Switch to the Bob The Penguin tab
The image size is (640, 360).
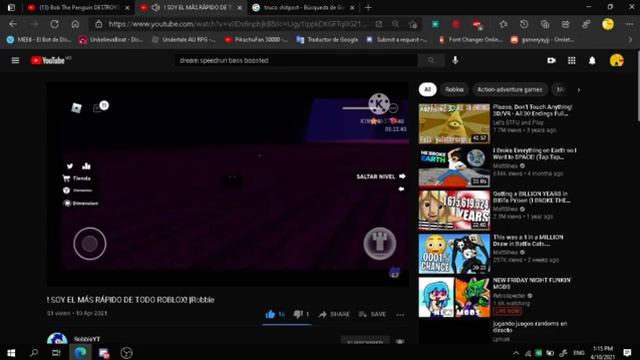click(78, 8)
